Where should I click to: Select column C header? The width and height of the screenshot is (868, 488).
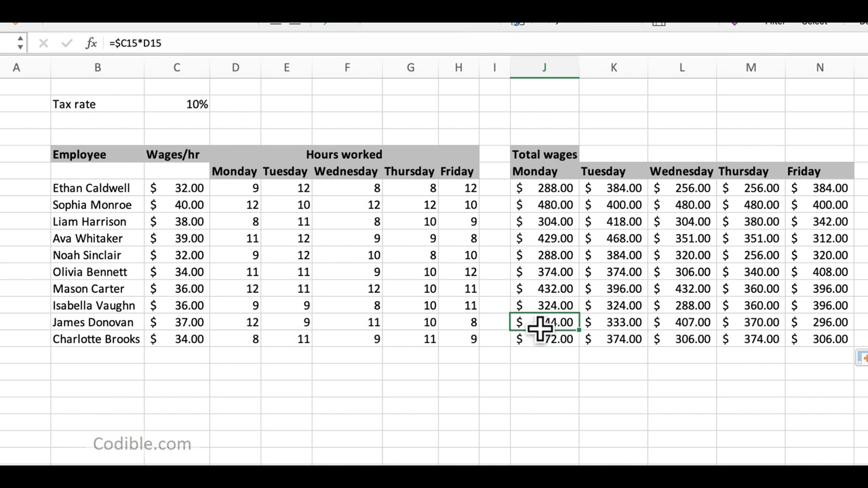pos(177,68)
